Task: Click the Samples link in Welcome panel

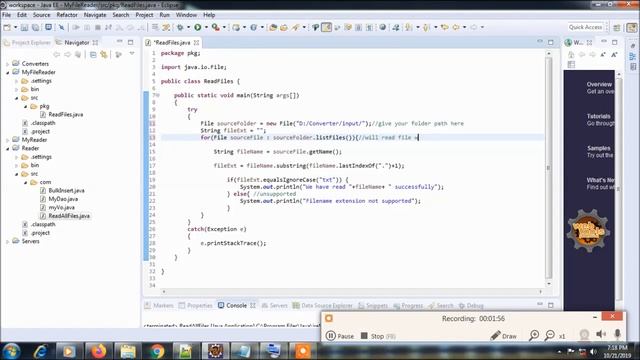Action: coord(598,148)
